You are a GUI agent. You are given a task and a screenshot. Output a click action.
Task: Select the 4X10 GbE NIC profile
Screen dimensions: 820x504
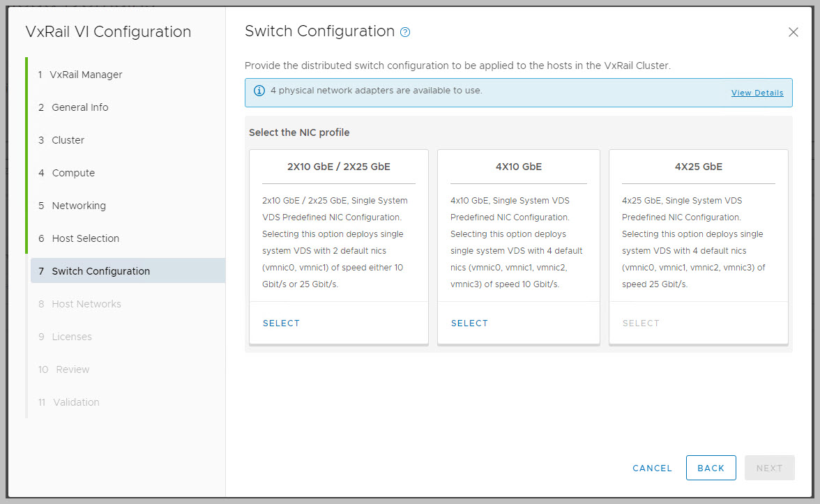469,323
